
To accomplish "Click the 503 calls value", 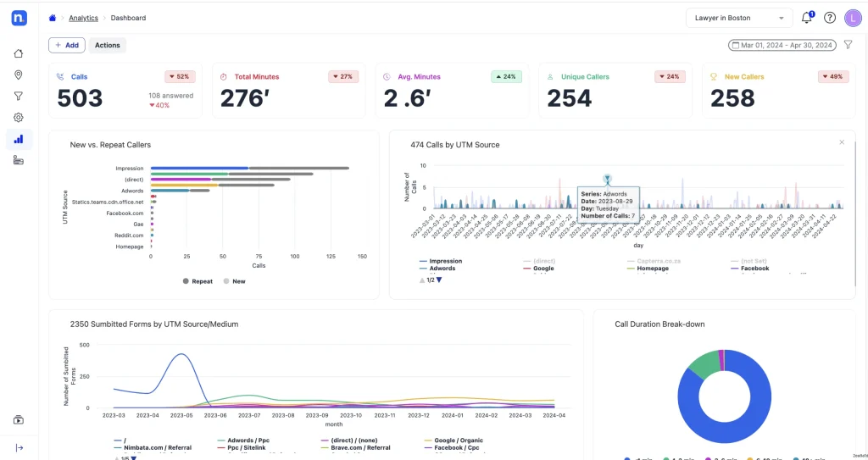I will pyautogui.click(x=81, y=98).
